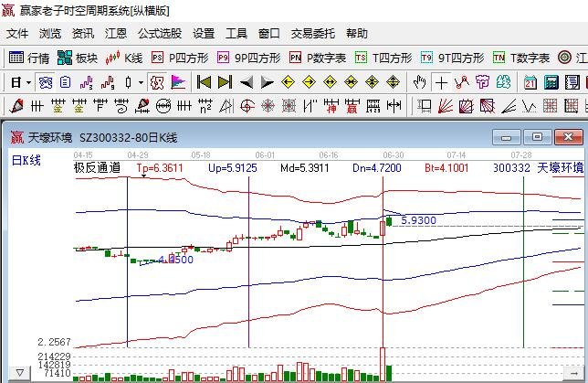Click the red 赢 character tool icon
Screen dimensions: 588x383
click(x=352, y=107)
